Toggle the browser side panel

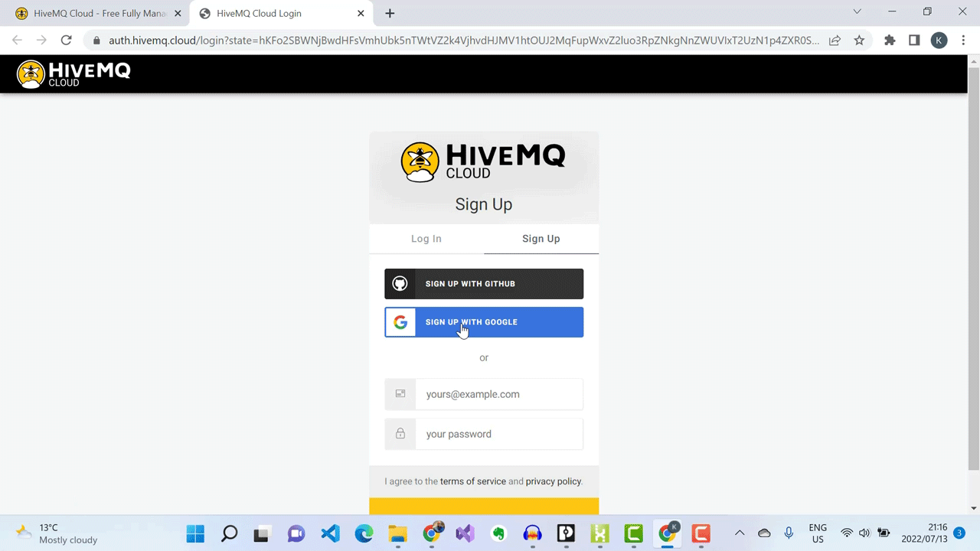click(x=914, y=41)
